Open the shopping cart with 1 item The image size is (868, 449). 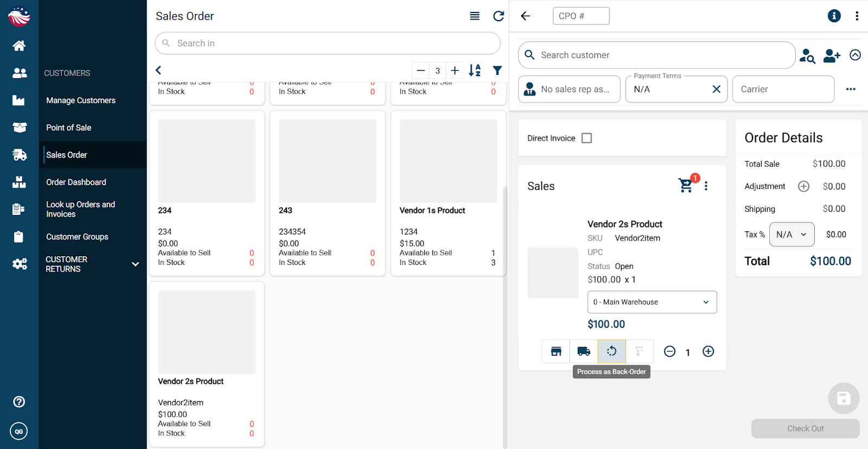pos(687,185)
